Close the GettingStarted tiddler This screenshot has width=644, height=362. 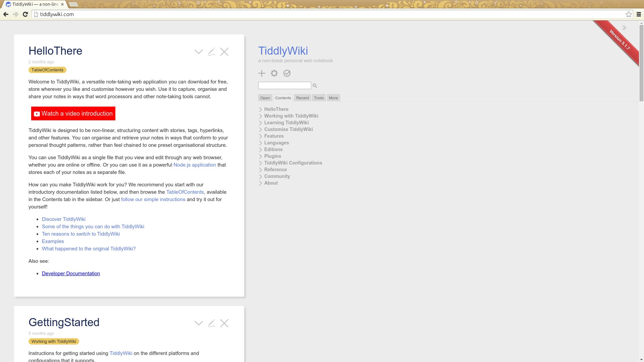(x=224, y=323)
